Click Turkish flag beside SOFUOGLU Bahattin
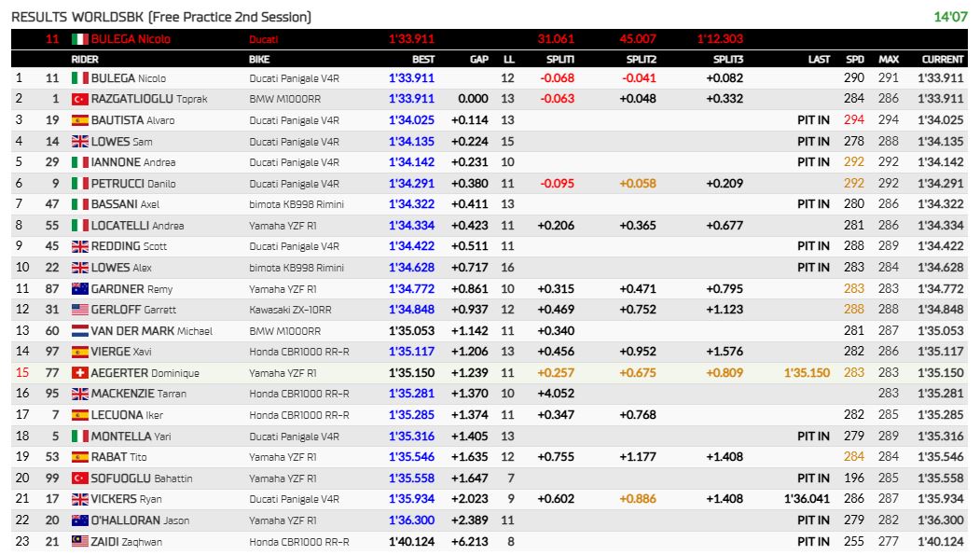Screen dimensions: 980x555 [x=80, y=479]
